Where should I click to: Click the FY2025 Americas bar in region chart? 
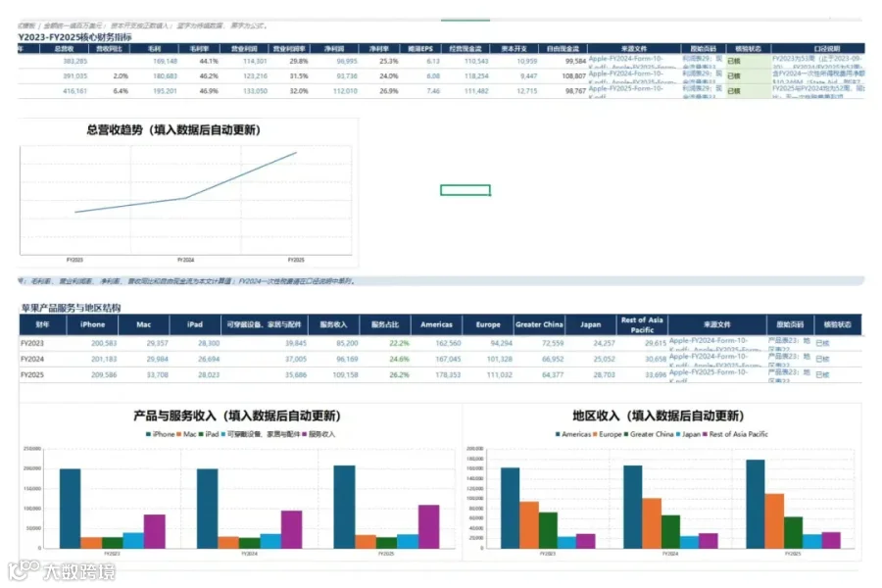pos(756,504)
